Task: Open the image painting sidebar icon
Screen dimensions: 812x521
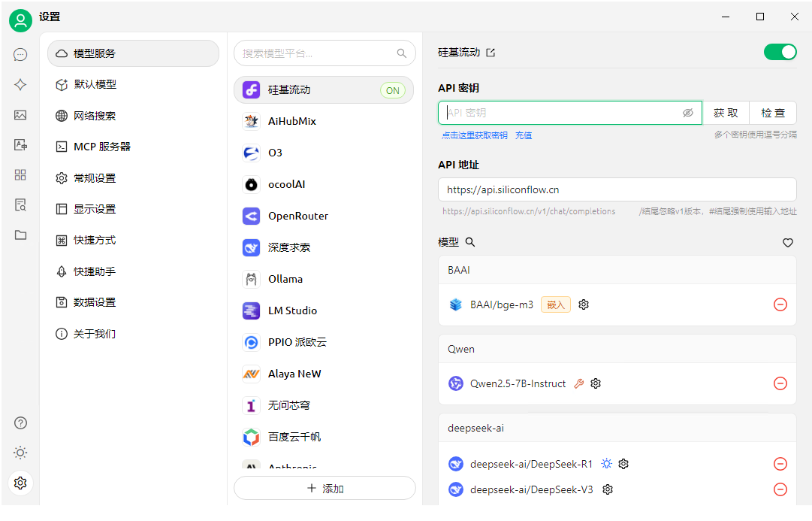Action: point(20,115)
